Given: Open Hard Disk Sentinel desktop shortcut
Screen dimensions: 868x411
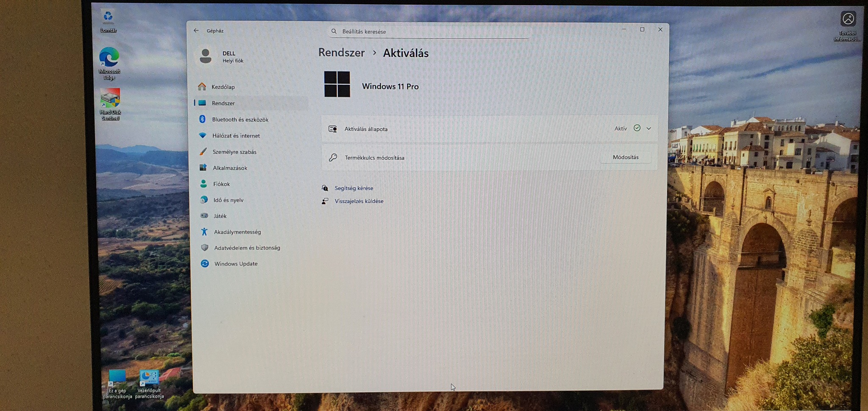Looking at the screenshot, I should pos(110,104).
